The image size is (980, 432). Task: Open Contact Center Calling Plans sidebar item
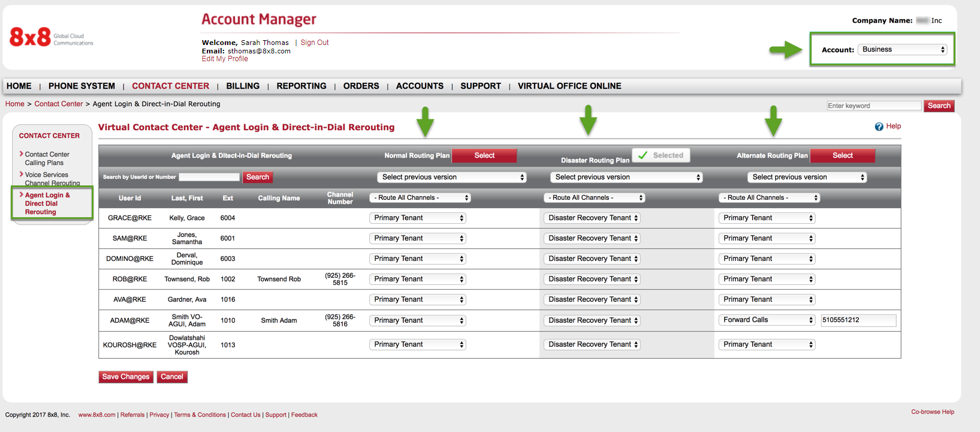[x=47, y=158]
